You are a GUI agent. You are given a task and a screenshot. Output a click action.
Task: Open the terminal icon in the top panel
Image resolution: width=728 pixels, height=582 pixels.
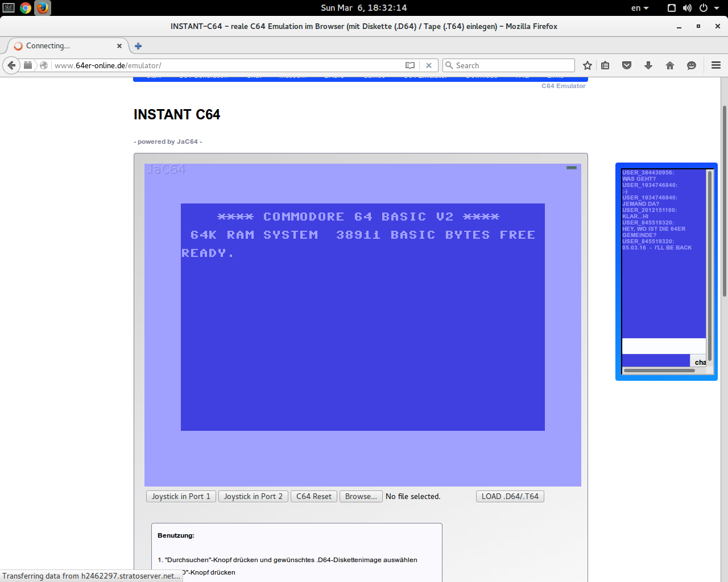[x=9, y=8]
